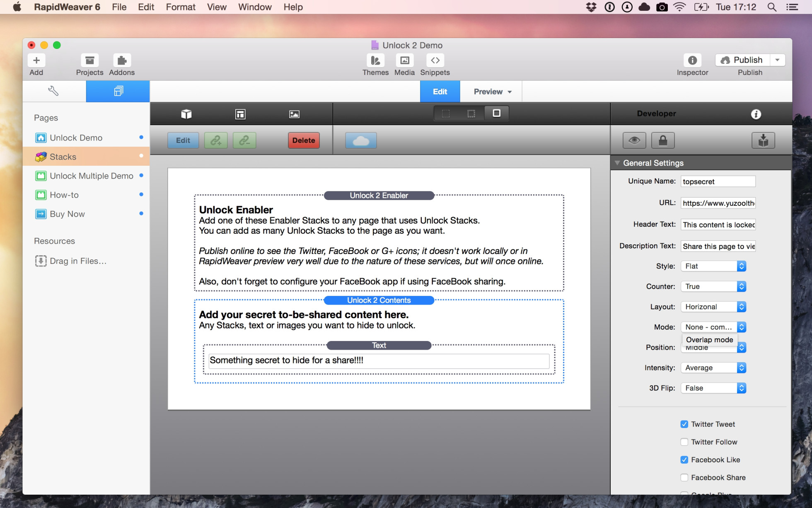Uncheck the Facebook Like checkbox

click(x=684, y=460)
